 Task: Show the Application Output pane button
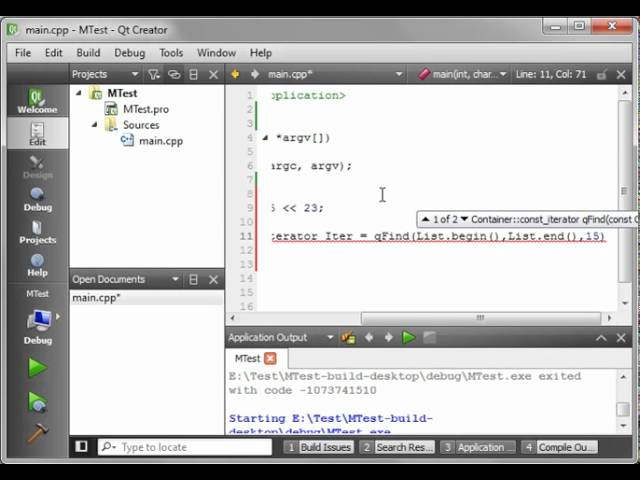point(478,447)
